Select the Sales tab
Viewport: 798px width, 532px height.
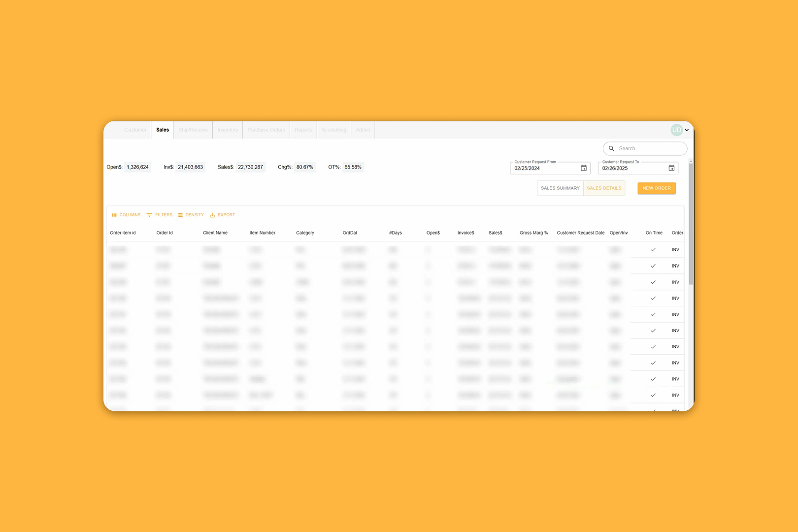163,130
